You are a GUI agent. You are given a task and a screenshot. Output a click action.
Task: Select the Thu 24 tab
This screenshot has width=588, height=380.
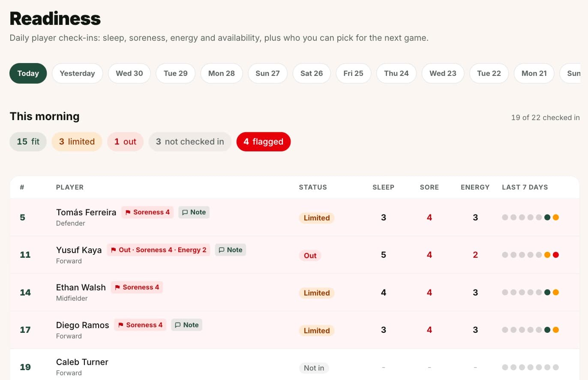tap(396, 73)
